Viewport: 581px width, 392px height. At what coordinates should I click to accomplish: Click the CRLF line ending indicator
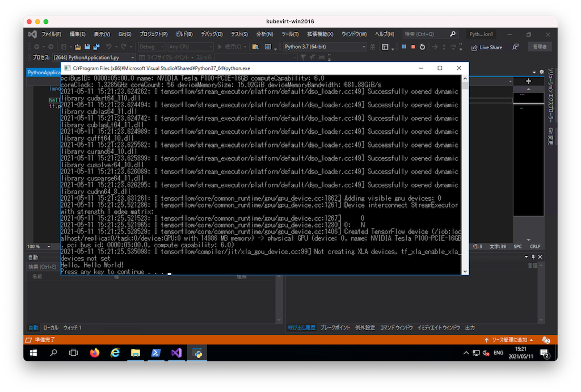coord(535,246)
